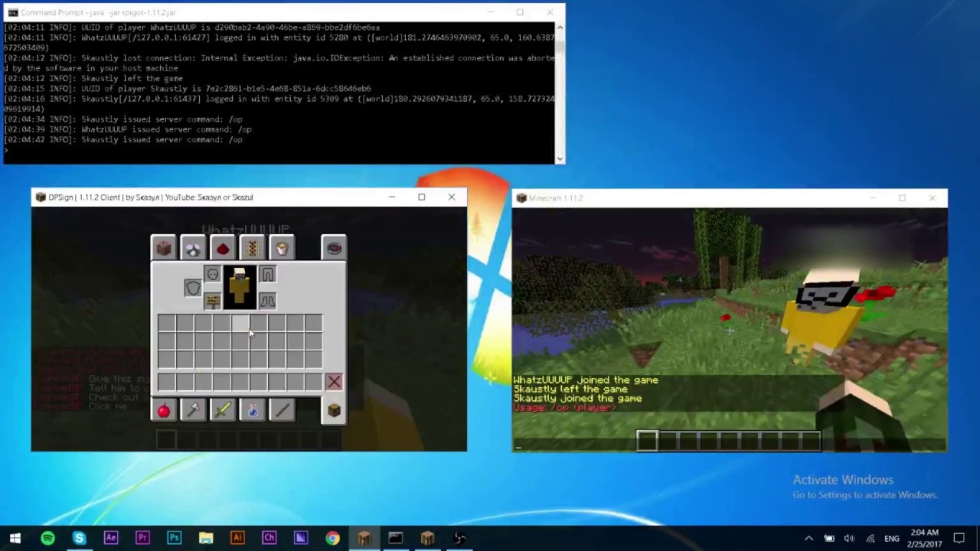Switch to Command Prompt taskbar icon
Viewport: 980px width, 551px height.
[396, 538]
